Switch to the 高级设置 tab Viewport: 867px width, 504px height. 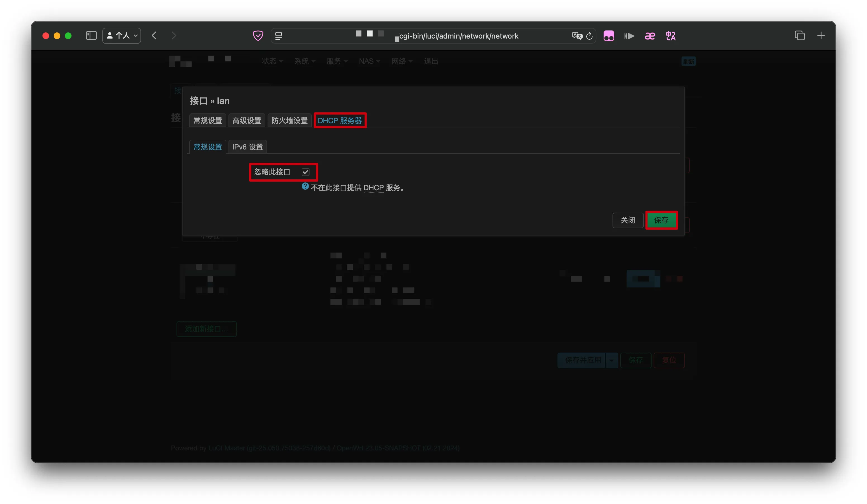247,121
